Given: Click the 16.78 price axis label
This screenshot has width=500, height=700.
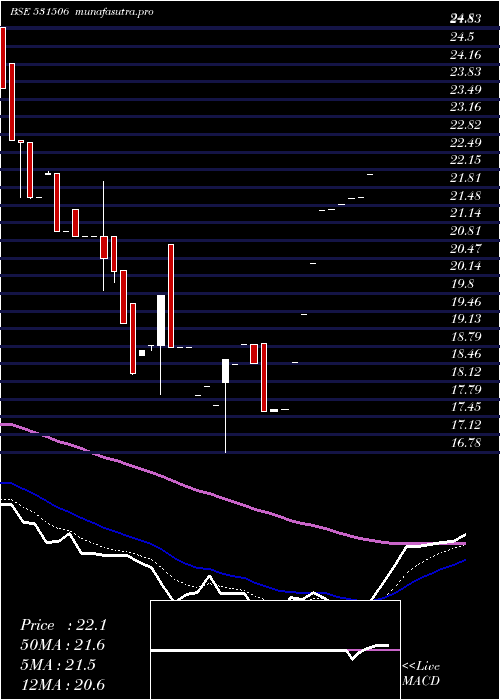Looking at the screenshot, I should 466,443.
